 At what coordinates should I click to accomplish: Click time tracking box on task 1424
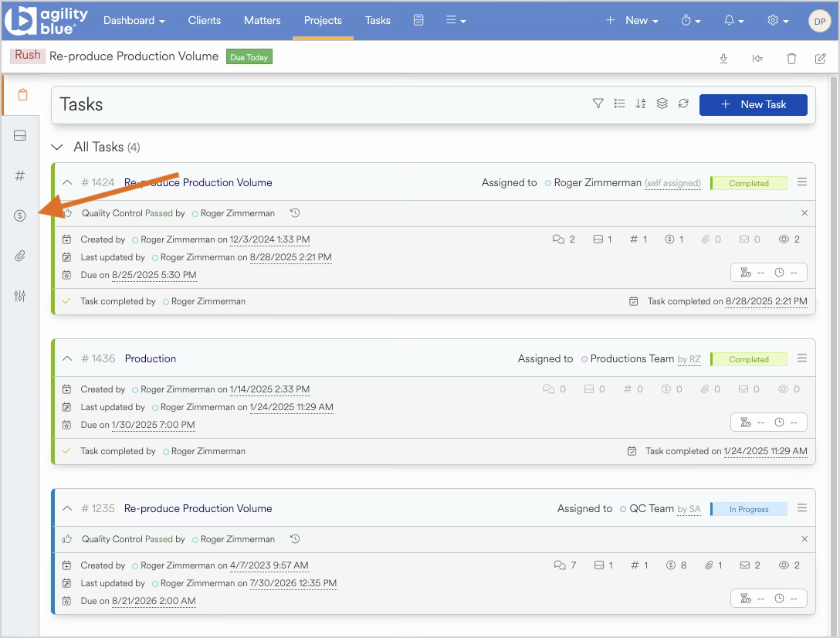[769, 273]
